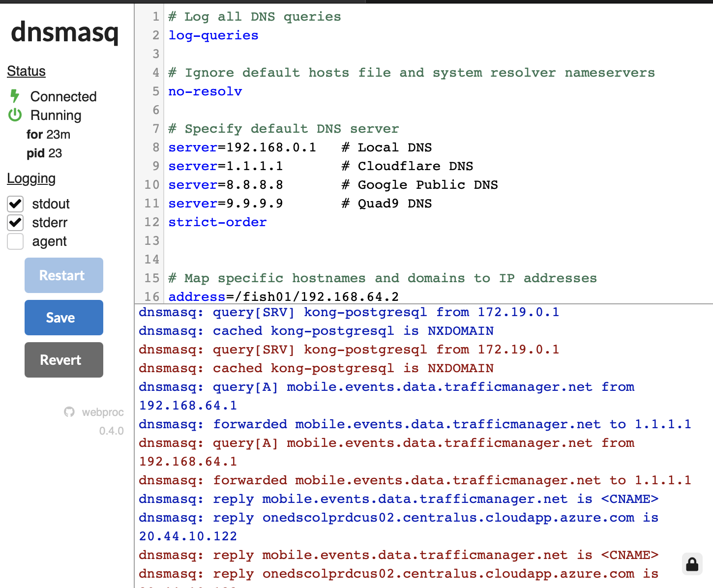
Task: Click the address=/fish01/192.168.64.2 mapping line
Action: (283, 296)
